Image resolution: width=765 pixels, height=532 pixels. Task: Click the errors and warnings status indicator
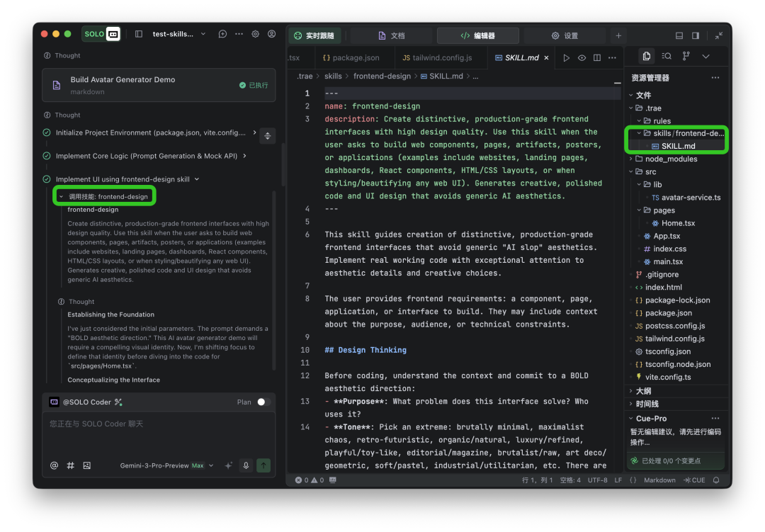pos(310,480)
